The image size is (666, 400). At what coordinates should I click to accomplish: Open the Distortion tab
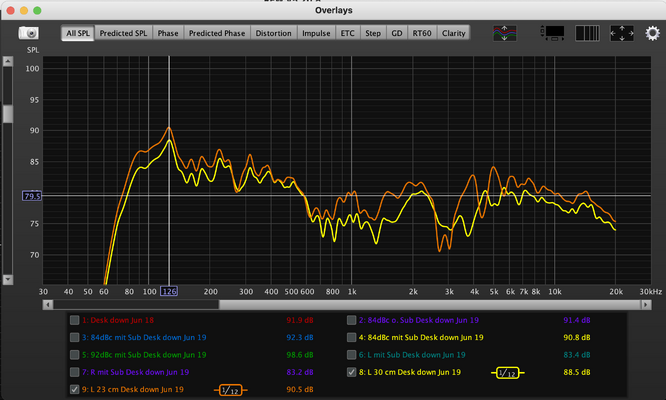tap(274, 33)
